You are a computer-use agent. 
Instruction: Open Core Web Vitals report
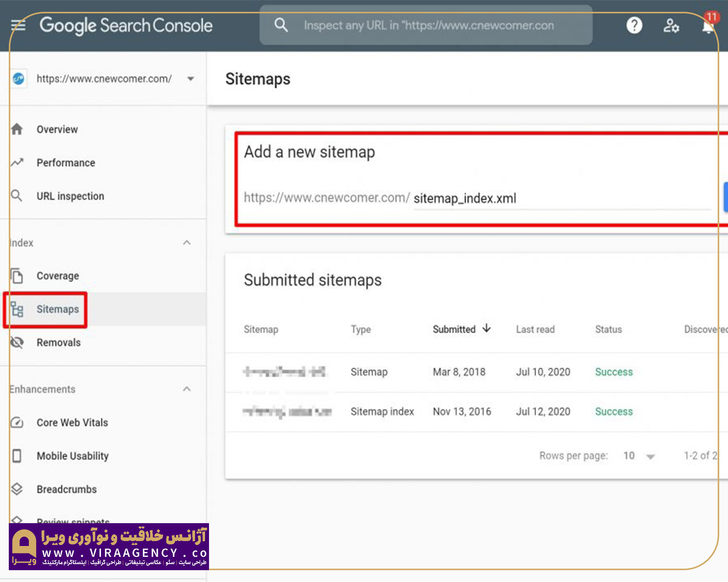pos(72,422)
